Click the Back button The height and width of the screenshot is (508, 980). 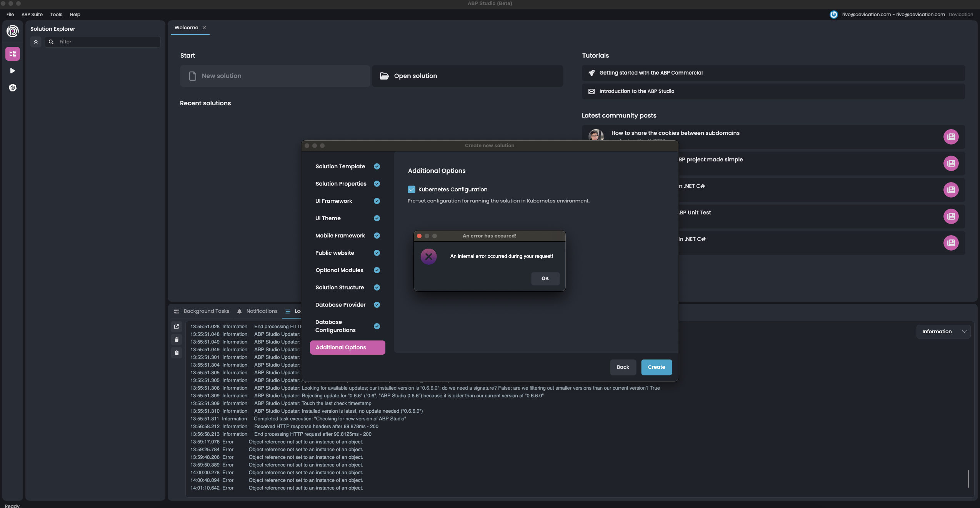[x=623, y=367]
